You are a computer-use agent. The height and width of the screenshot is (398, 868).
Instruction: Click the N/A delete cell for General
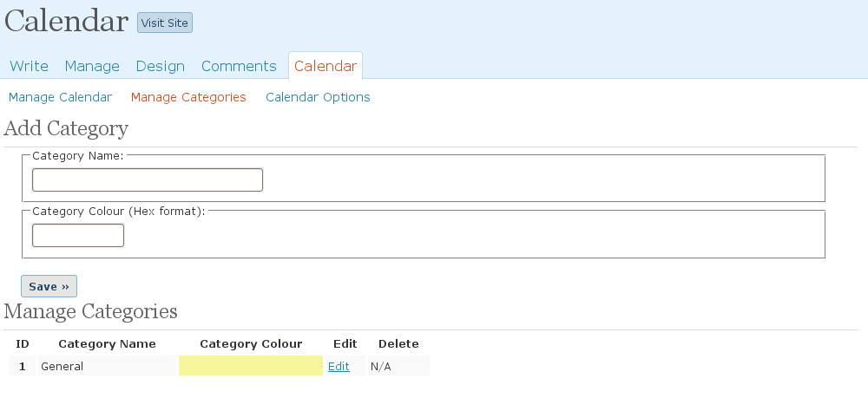(x=381, y=367)
